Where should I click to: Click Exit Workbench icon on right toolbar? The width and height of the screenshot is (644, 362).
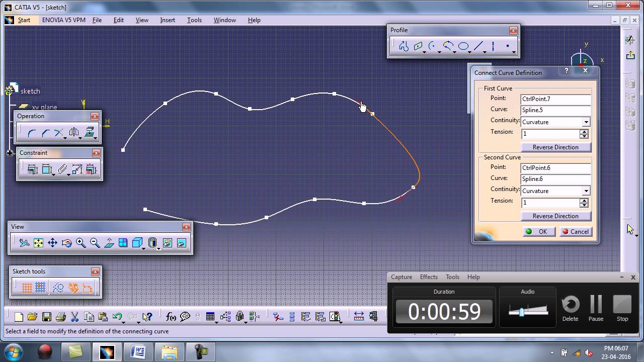point(630,55)
